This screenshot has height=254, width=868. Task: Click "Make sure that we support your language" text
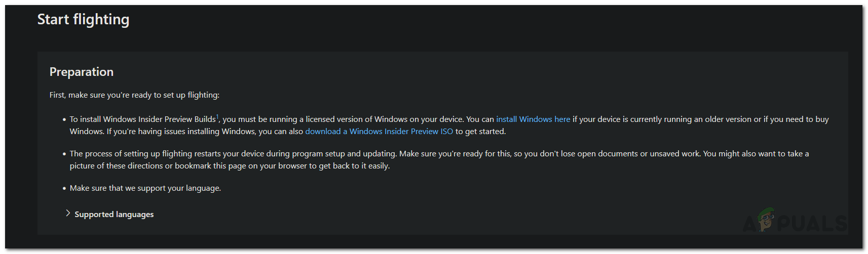tap(145, 188)
